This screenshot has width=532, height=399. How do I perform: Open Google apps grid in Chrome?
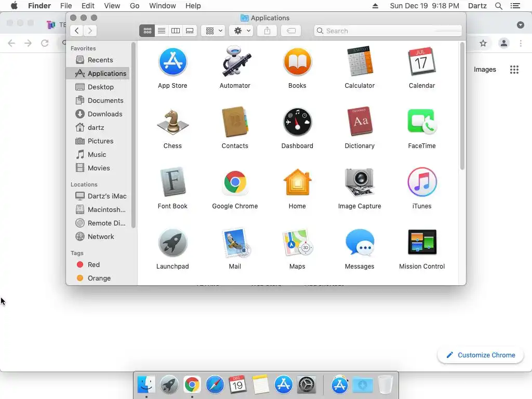point(514,70)
